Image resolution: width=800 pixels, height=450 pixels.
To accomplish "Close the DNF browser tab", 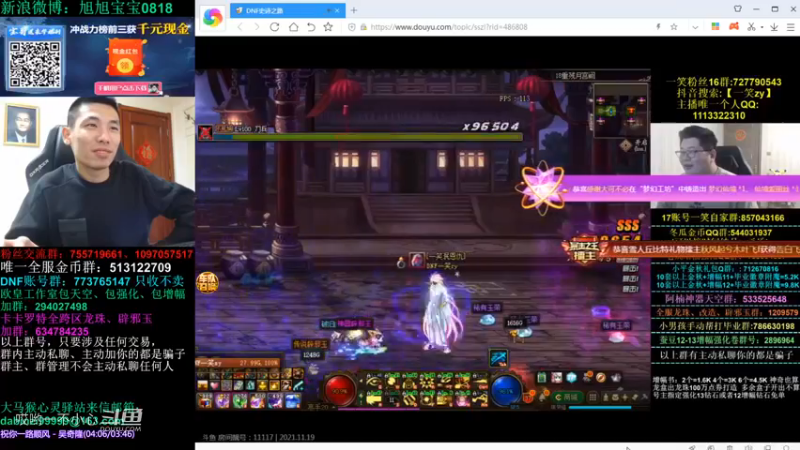I will (x=337, y=10).
